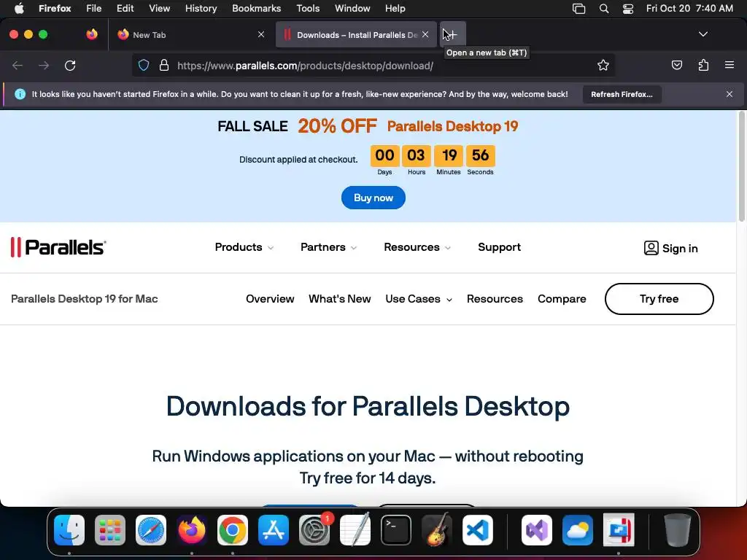Screen dimensions: 747x560
Task: Click Resources in the product sub-navigation
Action: [x=495, y=299]
